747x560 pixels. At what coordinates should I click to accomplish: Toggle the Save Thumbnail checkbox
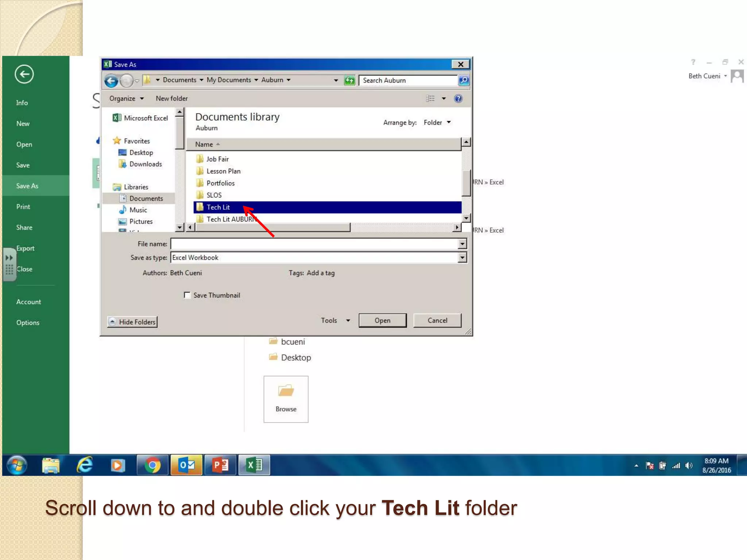pyautogui.click(x=187, y=295)
